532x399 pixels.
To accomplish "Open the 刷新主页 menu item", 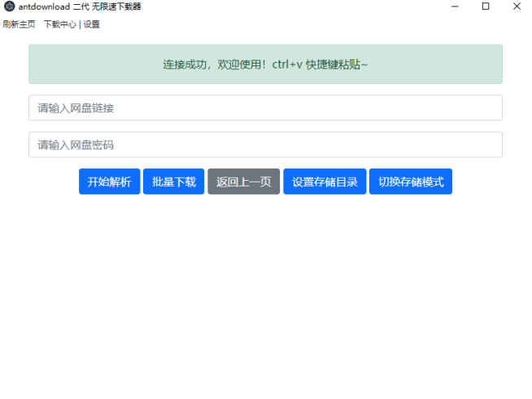I will pos(20,24).
